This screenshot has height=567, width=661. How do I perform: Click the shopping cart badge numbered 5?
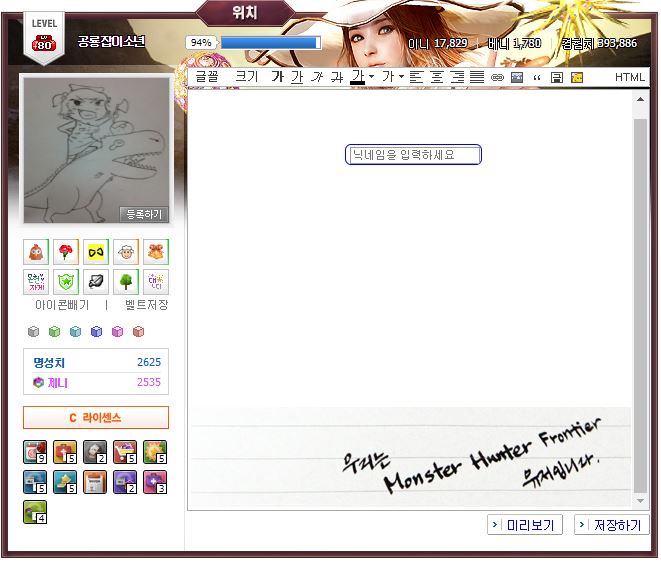tap(125, 452)
